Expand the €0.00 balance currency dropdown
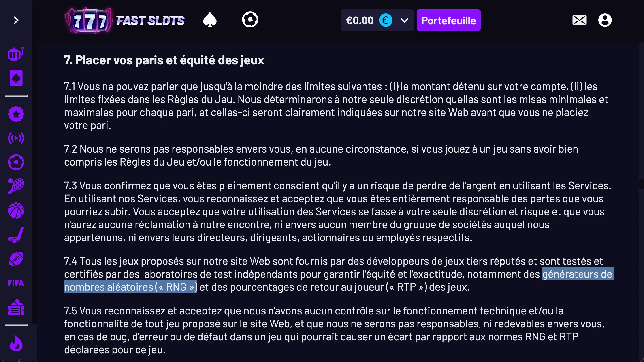Viewport: 644px width, 362px height. click(x=404, y=20)
